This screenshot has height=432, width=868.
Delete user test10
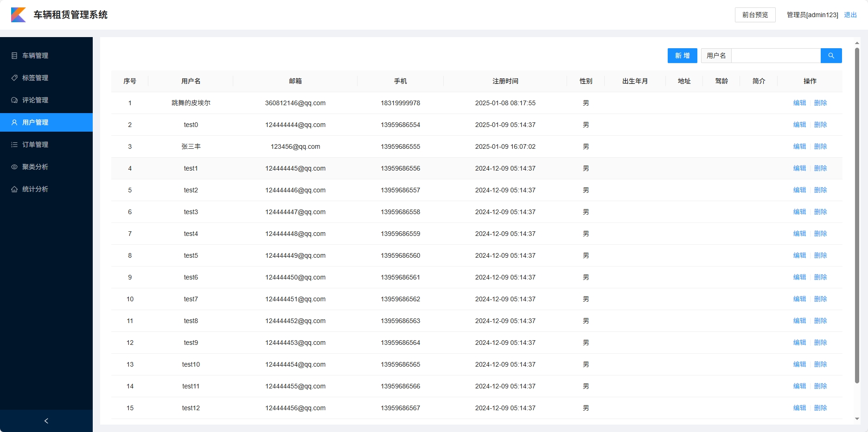[820, 364]
